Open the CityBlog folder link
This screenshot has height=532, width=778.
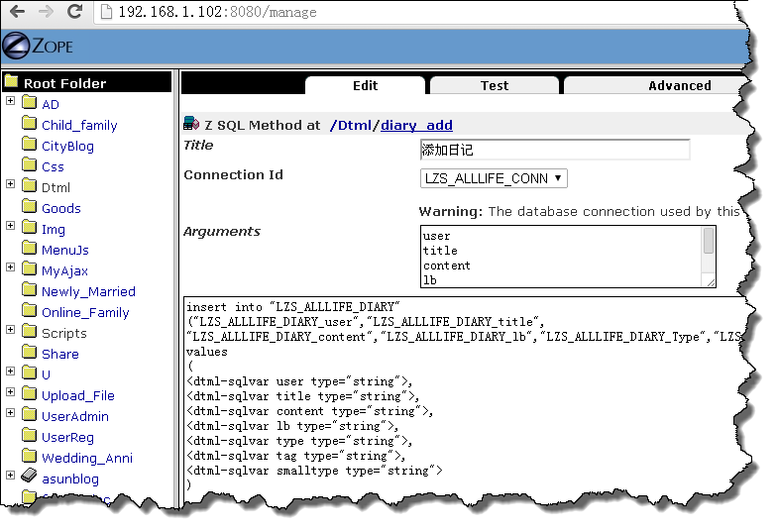click(68, 147)
